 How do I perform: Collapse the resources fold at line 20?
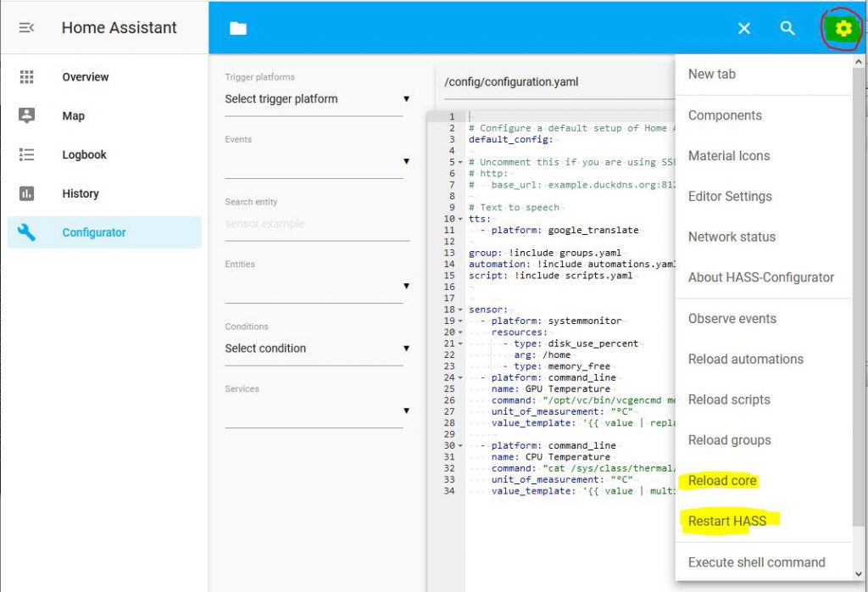(x=460, y=332)
